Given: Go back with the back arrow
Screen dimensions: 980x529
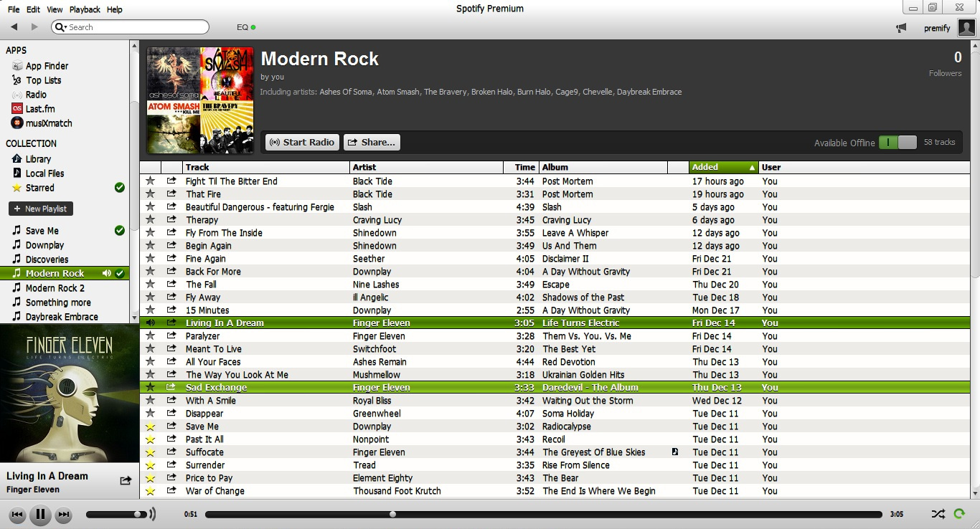Looking at the screenshot, I should (x=14, y=27).
